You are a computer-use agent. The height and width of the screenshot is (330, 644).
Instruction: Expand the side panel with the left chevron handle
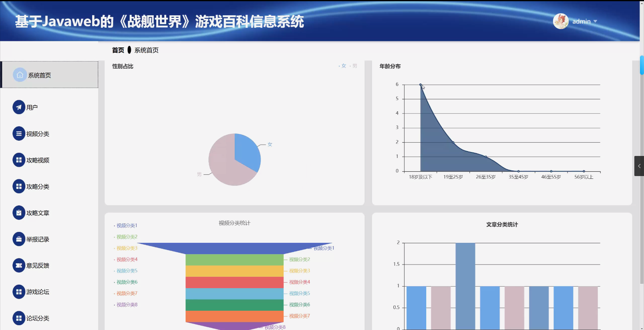(639, 166)
